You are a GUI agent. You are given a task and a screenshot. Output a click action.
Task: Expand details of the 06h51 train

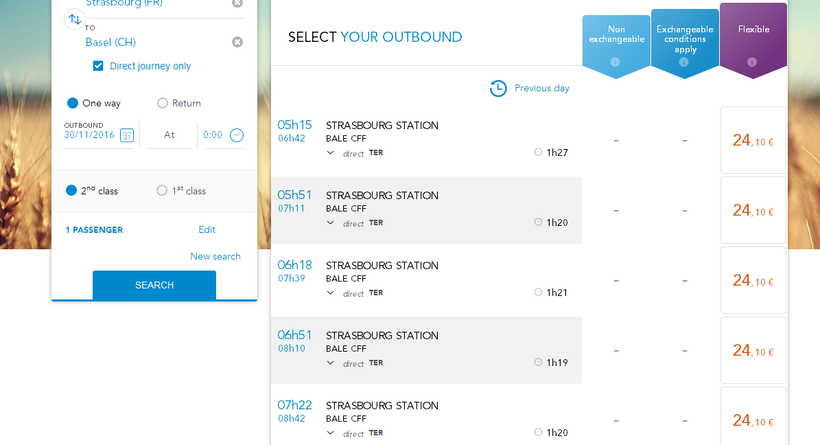click(330, 363)
